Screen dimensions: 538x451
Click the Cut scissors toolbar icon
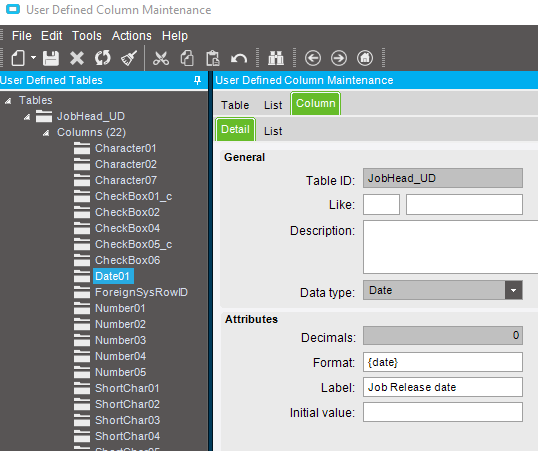tap(161, 58)
